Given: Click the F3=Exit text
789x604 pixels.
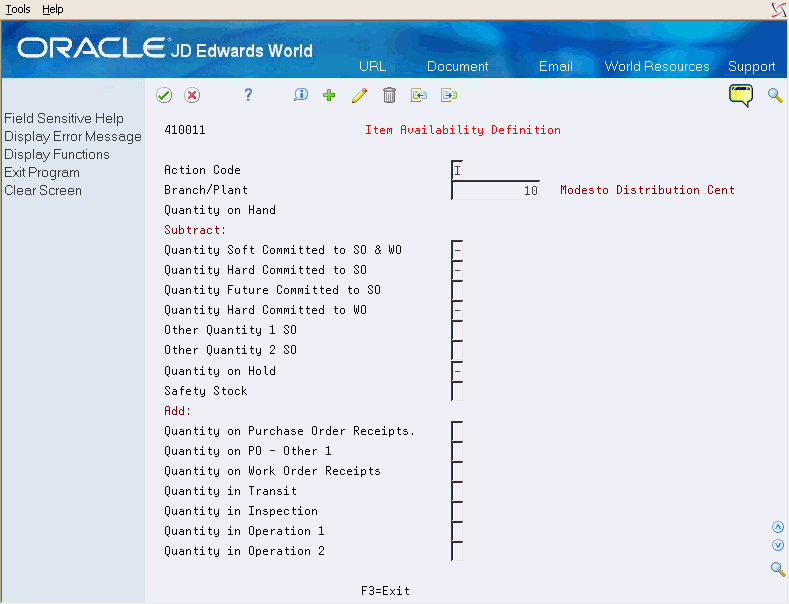Looking at the screenshot, I should coord(385,591).
